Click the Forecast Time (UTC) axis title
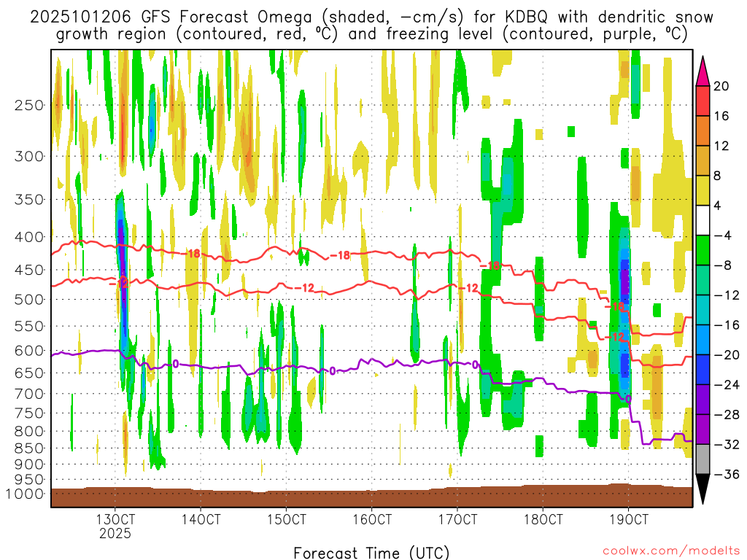747x560 pixels. (371, 553)
